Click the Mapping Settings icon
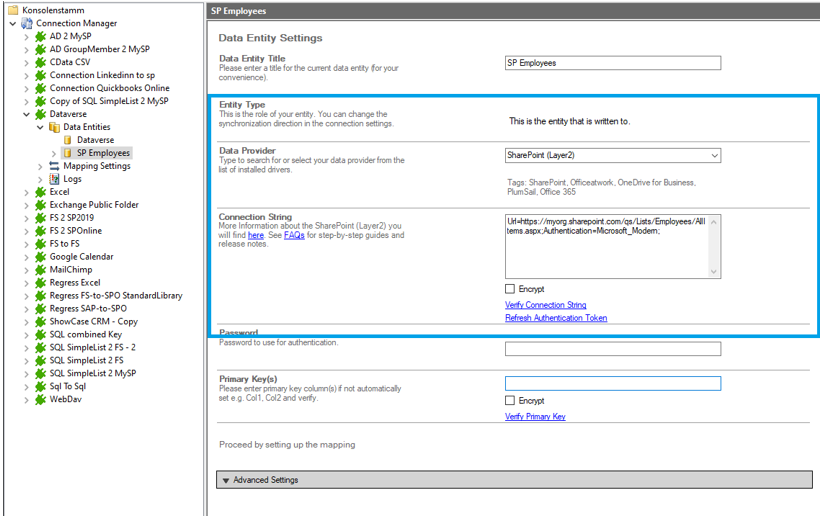This screenshot has height=516, width=822. click(x=54, y=166)
